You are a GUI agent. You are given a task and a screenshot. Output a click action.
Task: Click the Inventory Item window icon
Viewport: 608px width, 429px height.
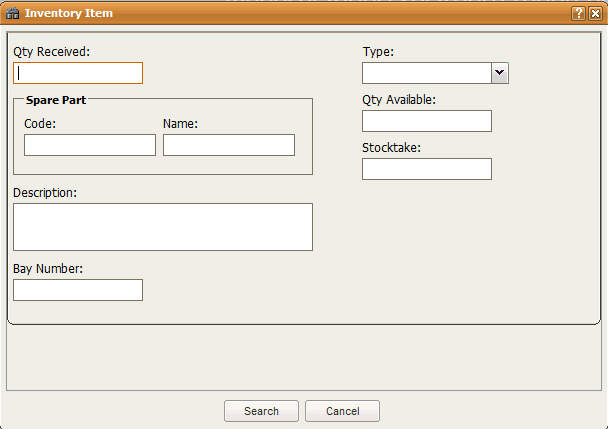[x=13, y=13]
